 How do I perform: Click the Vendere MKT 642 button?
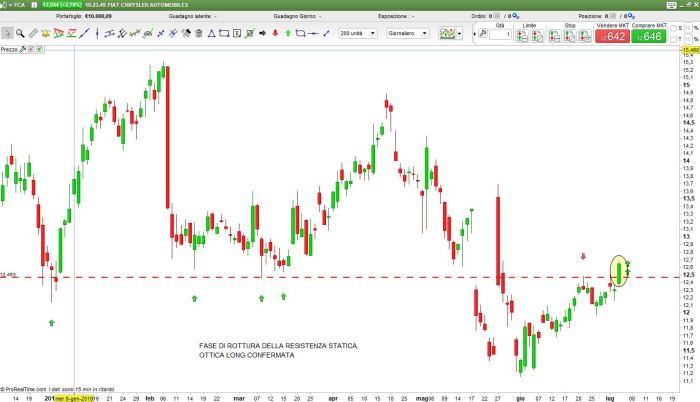(x=612, y=36)
